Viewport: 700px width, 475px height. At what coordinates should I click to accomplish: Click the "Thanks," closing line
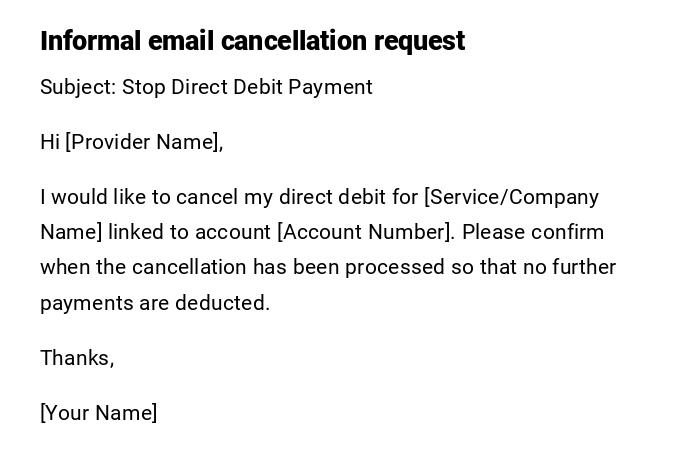tap(77, 358)
